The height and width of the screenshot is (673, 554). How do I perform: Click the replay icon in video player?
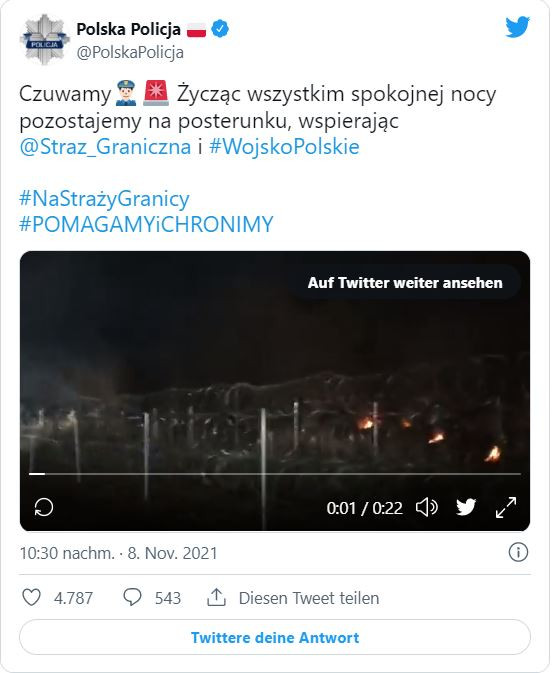[44, 507]
